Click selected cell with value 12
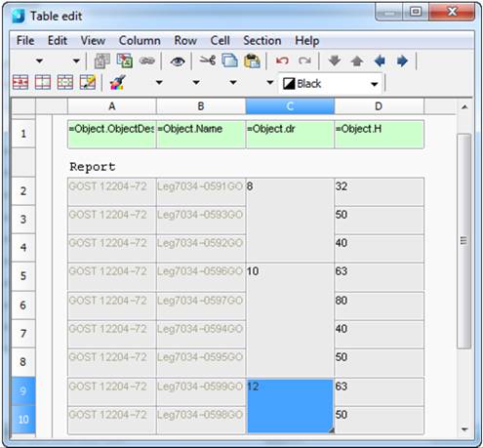The width and height of the screenshot is (483, 448). pyautogui.click(x=290, y=406)
